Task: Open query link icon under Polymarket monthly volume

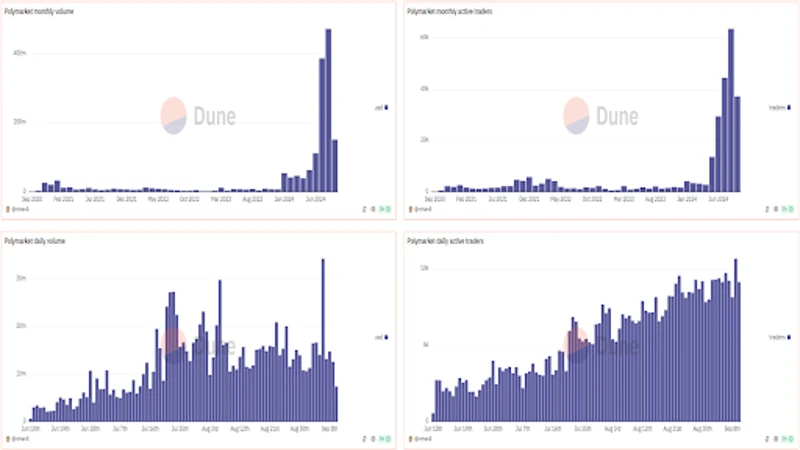Action: (364, 209)
